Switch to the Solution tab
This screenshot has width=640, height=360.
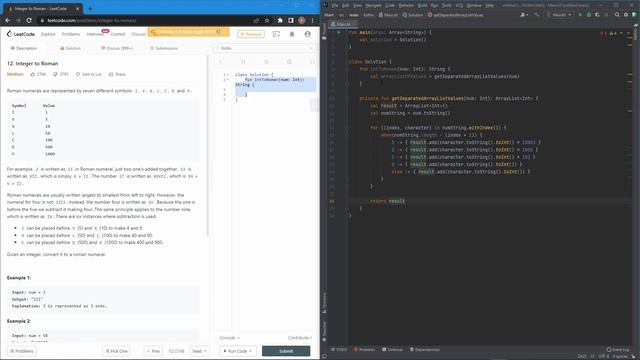click(70, 48)
